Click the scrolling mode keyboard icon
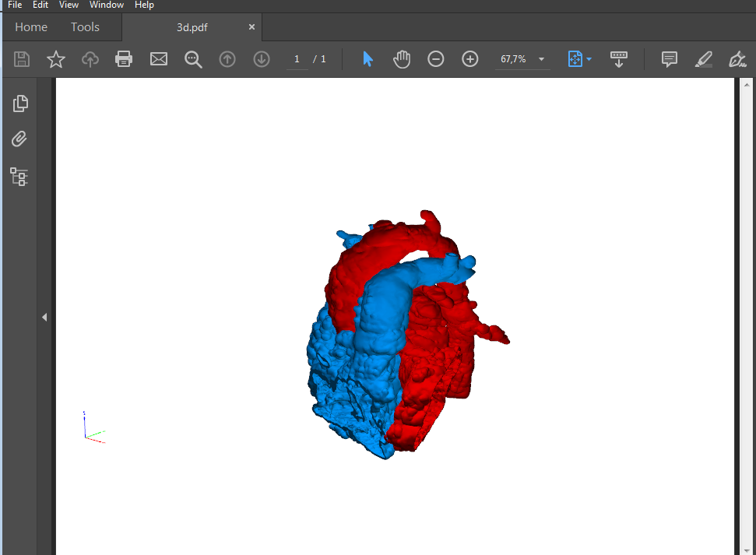Image resolution: width=756 pixels, height=555 pixels. [619, 59]
